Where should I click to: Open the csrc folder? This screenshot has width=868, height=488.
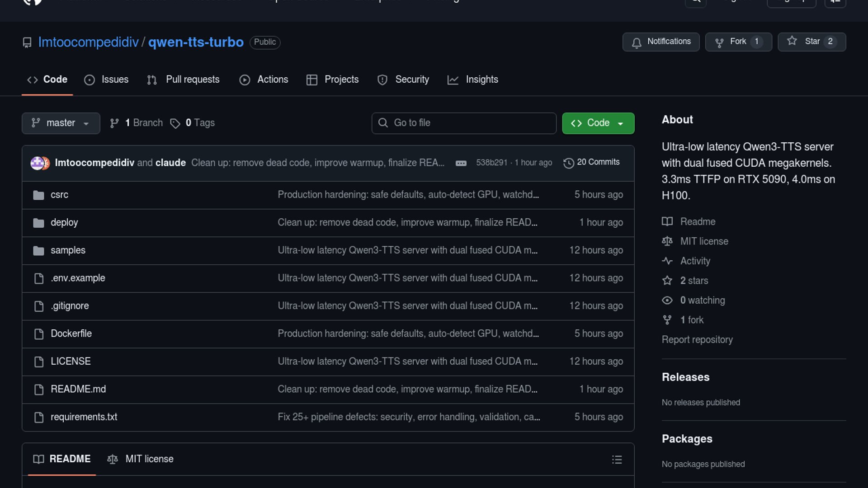tap(59, 195)
